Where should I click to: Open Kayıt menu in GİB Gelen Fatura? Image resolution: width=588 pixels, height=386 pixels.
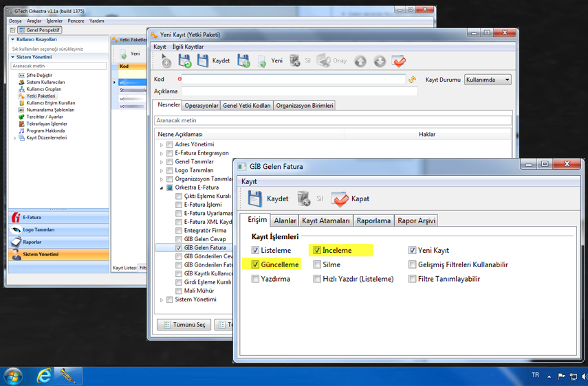[x=249, y=181]
